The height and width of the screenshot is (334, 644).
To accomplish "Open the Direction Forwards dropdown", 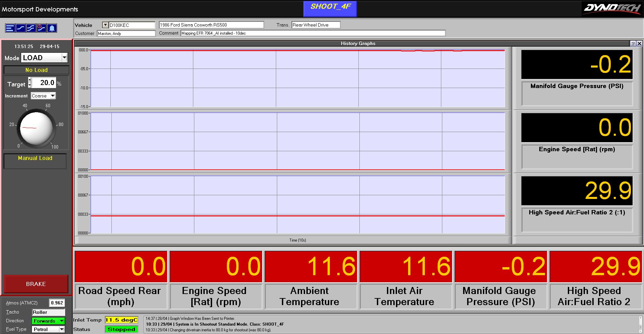I will (x=62, y=321).
